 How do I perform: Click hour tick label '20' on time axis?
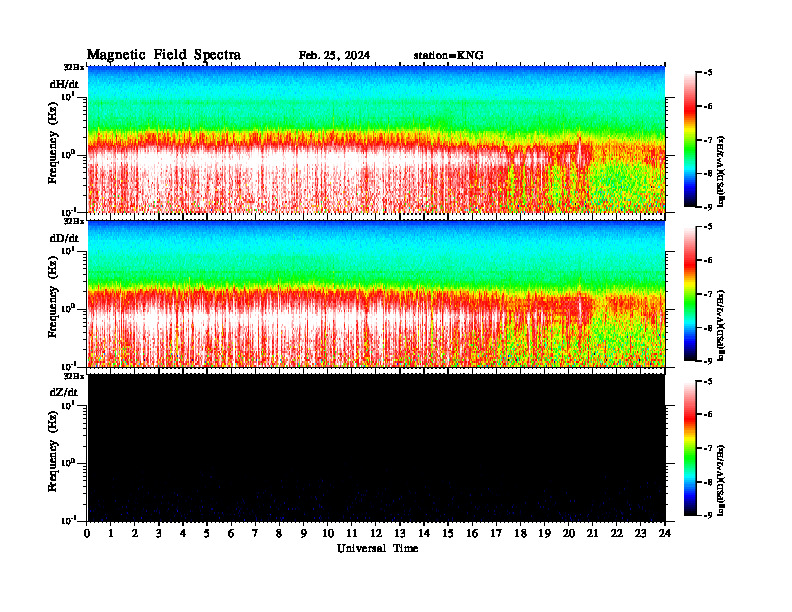[x=568, y=533]
